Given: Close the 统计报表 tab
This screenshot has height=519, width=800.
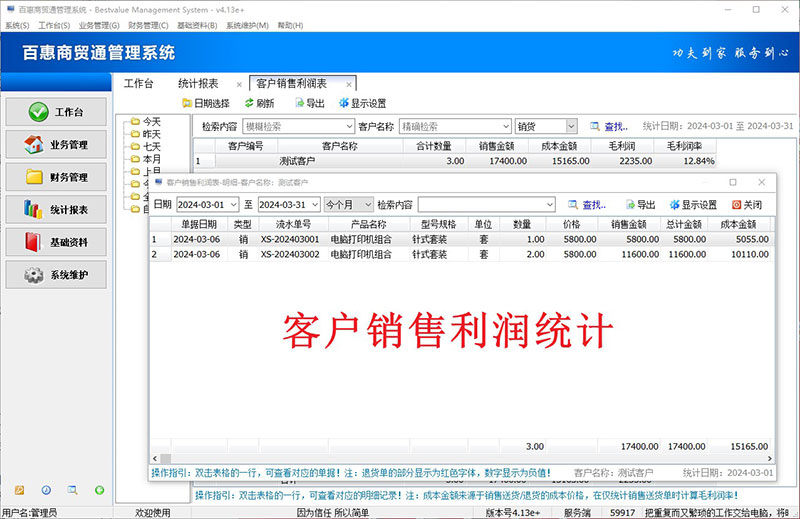Looking at the screenshot, I should 239,85.
